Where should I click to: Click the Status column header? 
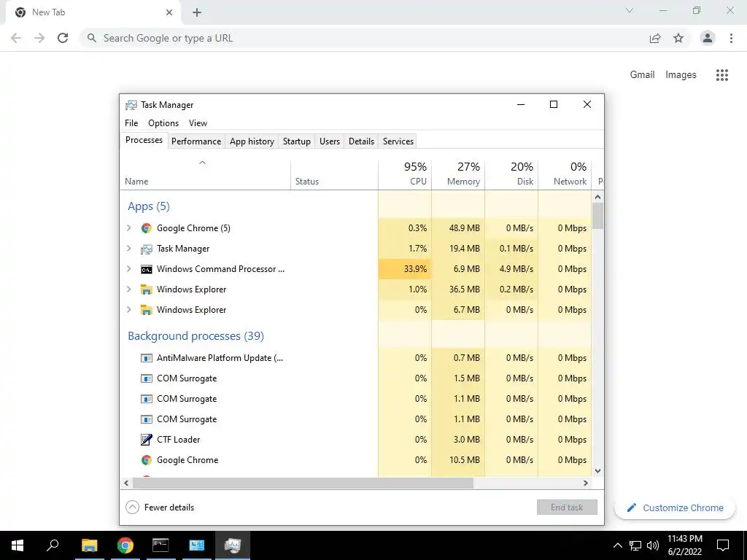(x=334, y=175)
